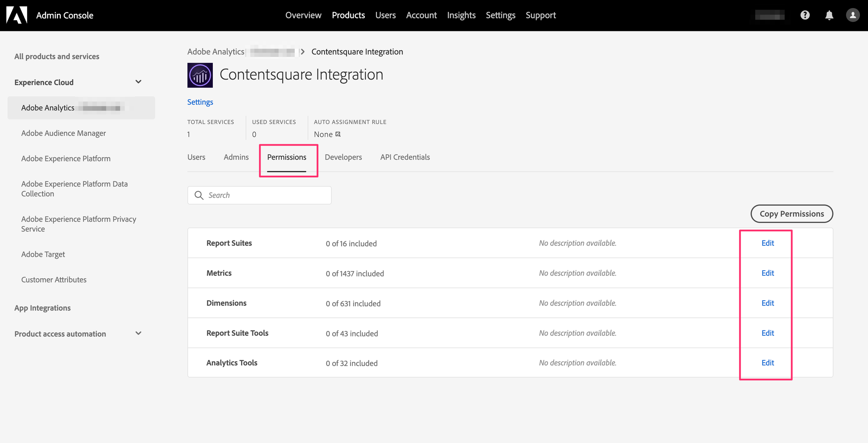Edit Metrics permissions
The width and height of the screenshot is (868, 443).
[768, 273]
